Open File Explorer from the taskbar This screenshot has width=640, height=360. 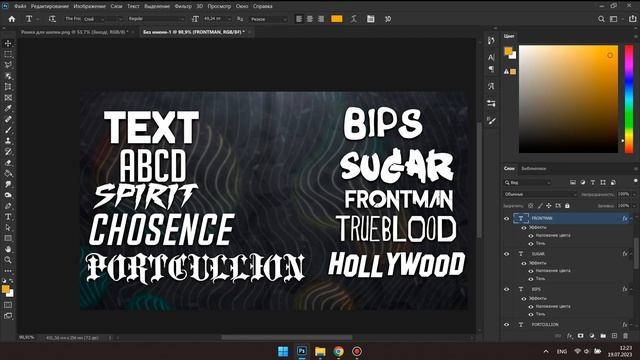[320, 351]
